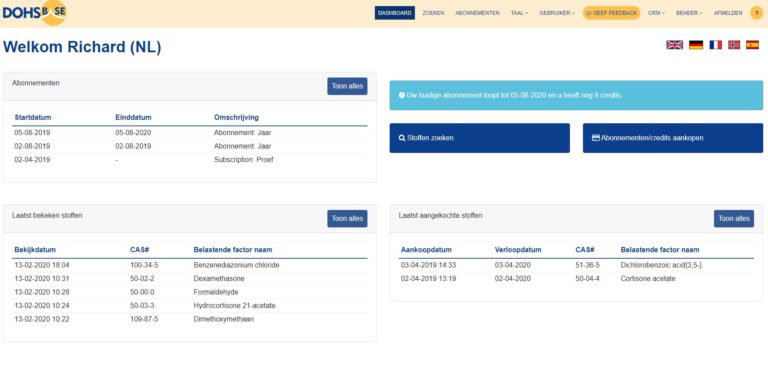The image size is (768, 372).
Task: Open help via the question mark icon
Action: [x=757, y=13]
